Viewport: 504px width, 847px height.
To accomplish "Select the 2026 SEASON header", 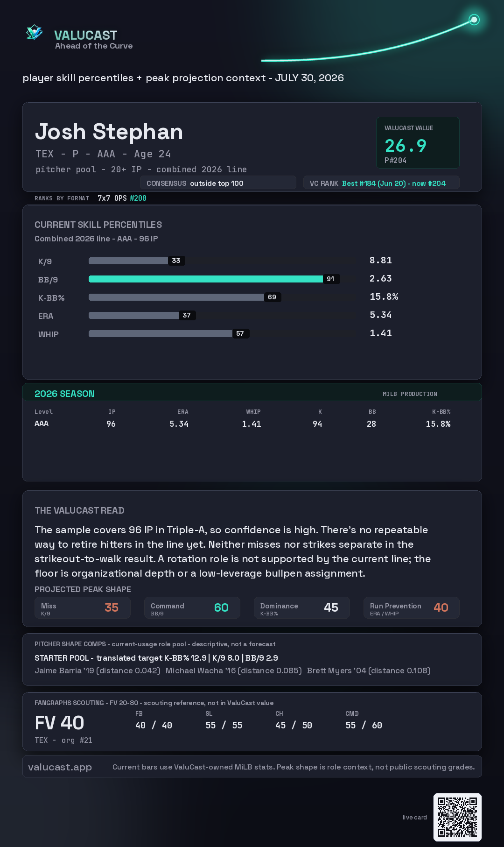I will [x=64, y=394].
